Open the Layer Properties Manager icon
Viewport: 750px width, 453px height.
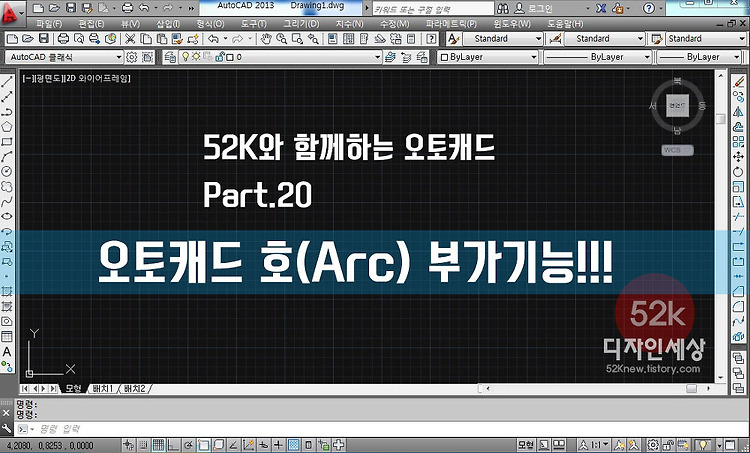click(x=170, y=57)
